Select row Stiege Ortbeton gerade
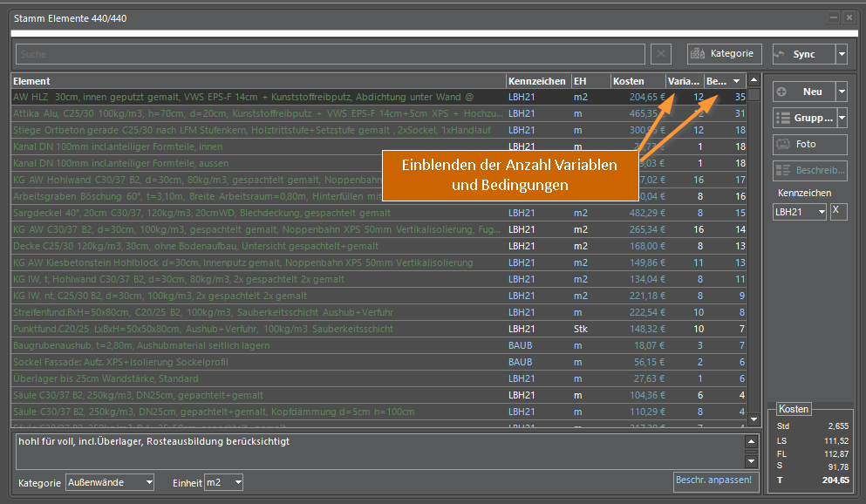The height and width of the screenshot is (504, 866). (378, 130)
